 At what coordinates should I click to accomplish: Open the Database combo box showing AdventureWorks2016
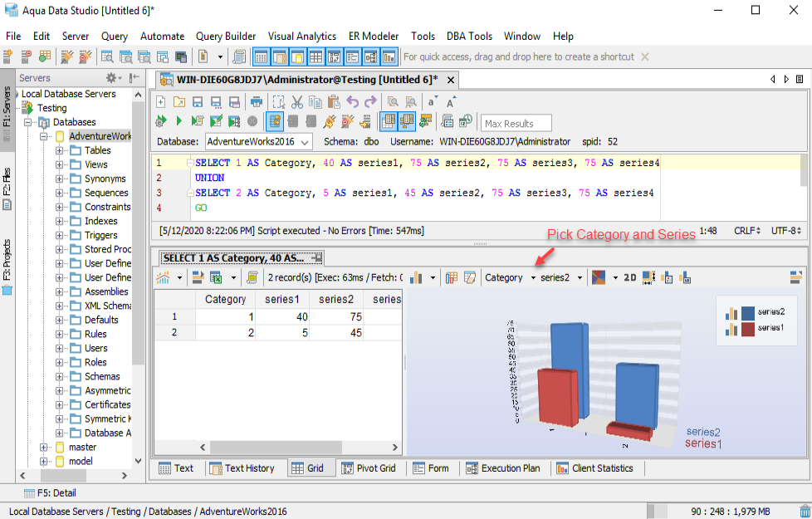(x=259, y=142)
